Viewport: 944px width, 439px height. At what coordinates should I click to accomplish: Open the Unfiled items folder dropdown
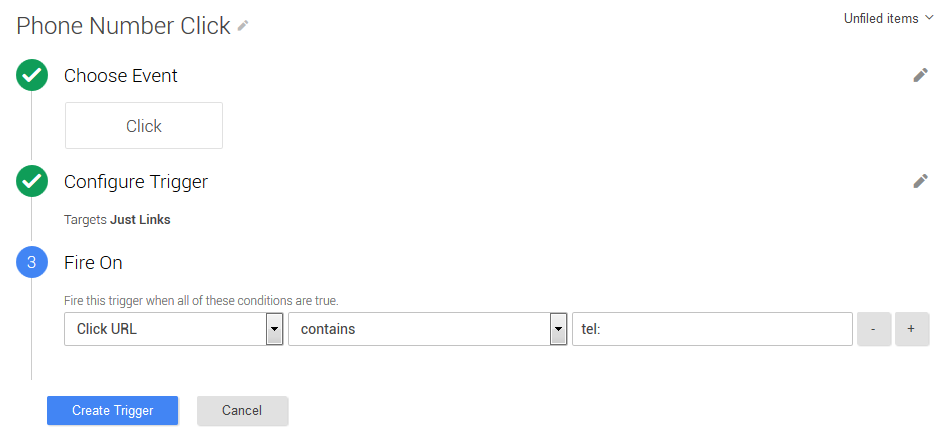(x=889, y=19)
